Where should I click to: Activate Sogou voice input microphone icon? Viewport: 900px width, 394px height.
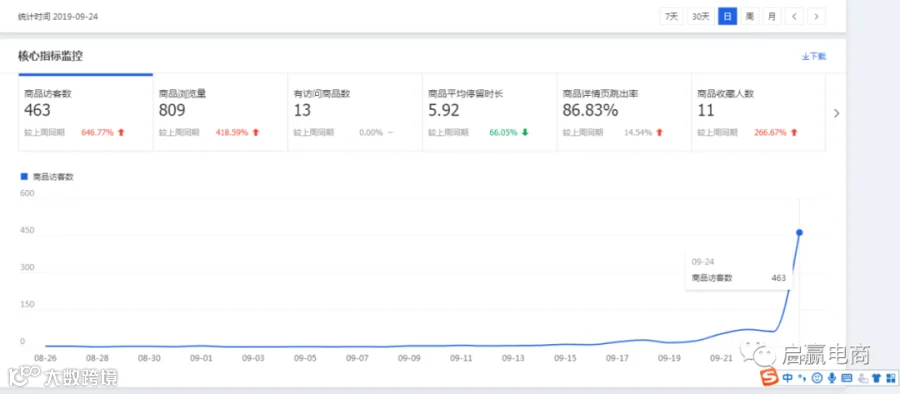click(832, 378)
